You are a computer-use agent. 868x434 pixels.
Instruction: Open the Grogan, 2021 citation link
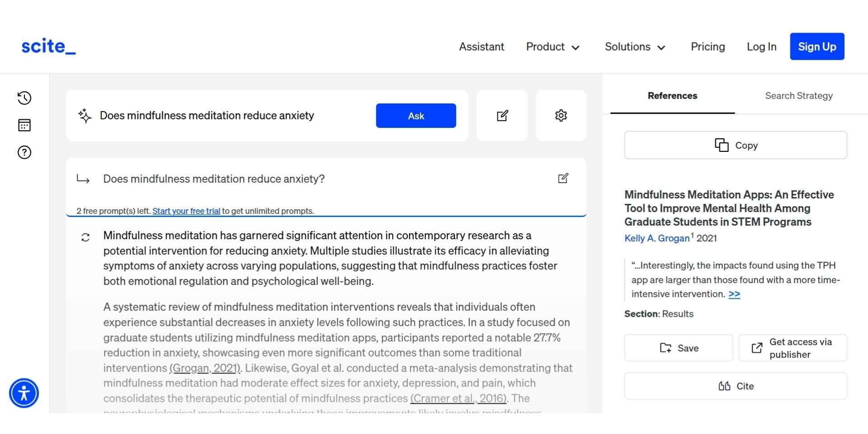tap(205, 368)
